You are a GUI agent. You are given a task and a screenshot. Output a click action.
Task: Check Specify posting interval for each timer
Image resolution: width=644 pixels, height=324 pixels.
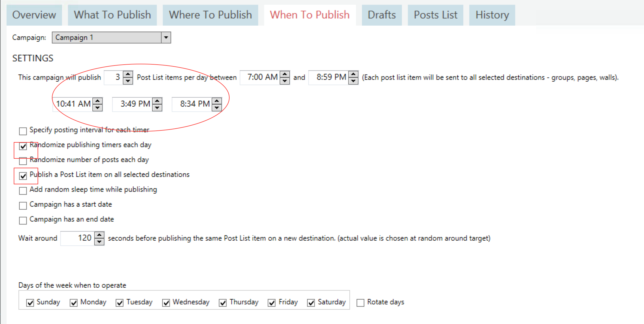[x=23, y=131]
